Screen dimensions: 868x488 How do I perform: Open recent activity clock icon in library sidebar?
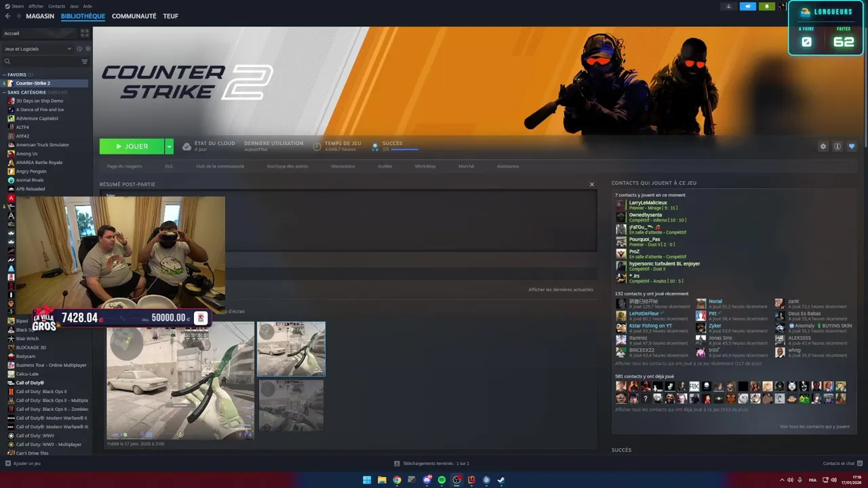[x=79, y=49]
